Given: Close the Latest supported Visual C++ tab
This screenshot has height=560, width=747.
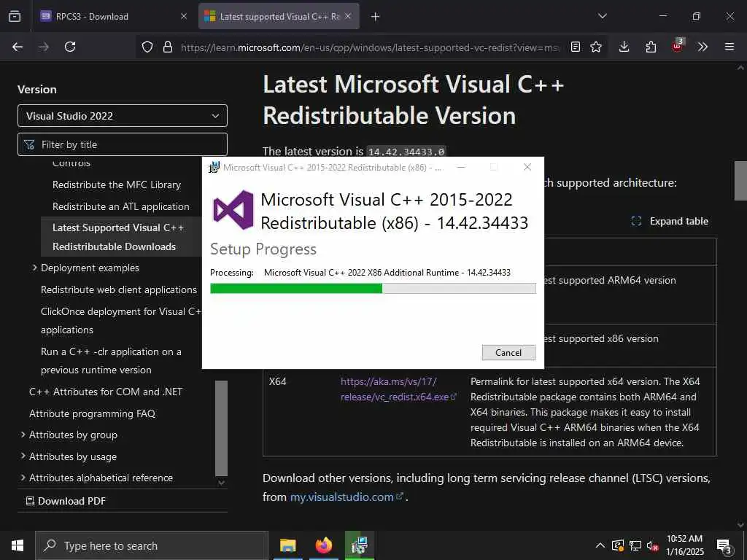Looking at the screenshot, I should pyautogui.click(x=348, y=16).
